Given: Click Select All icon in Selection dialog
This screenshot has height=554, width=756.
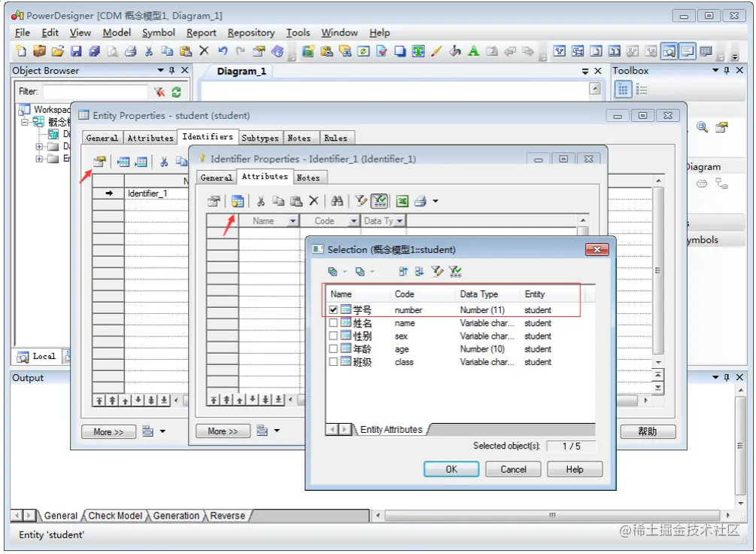Looking at the screenshot, I should pyautogui.click(x=332, y=271).
